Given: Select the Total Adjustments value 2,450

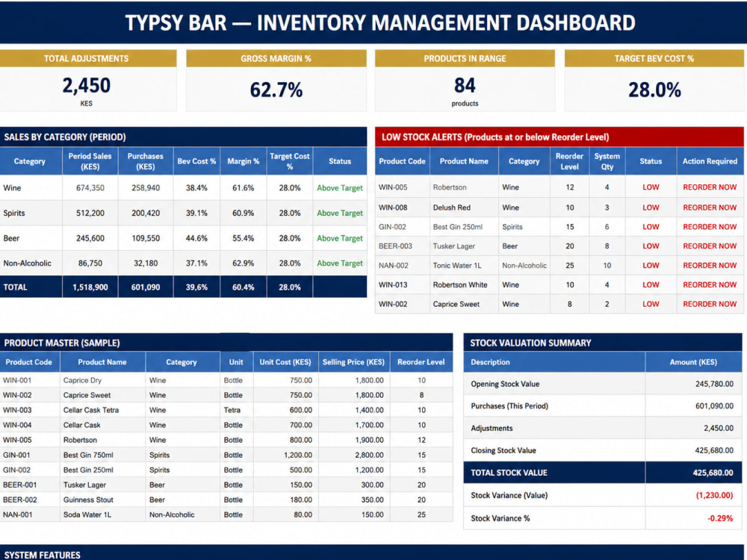Looking at the screenshot, I should tap(86, 86).
